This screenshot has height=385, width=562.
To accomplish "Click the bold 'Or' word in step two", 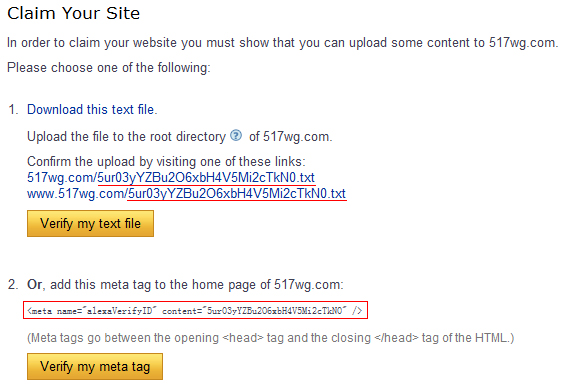I will [34, 285].
